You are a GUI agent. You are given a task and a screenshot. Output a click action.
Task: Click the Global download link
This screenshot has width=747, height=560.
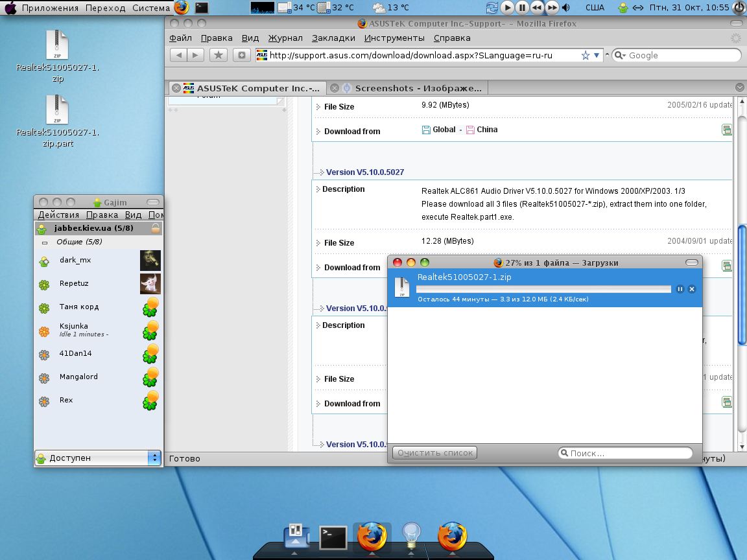[439, 130]
